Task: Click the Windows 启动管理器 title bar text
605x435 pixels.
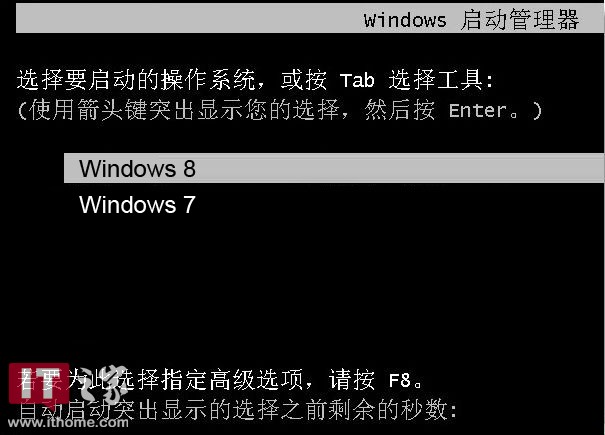Action: pos(471,19)
